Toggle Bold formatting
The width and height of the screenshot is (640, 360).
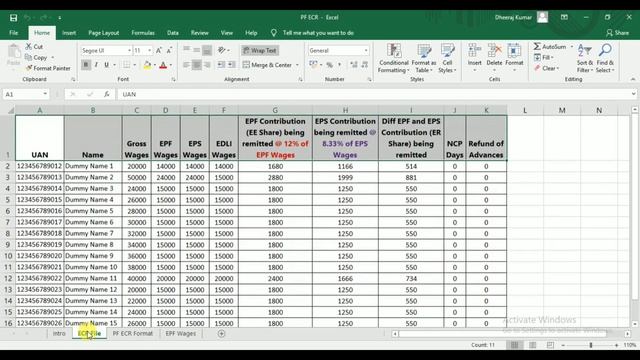(86, 65)
